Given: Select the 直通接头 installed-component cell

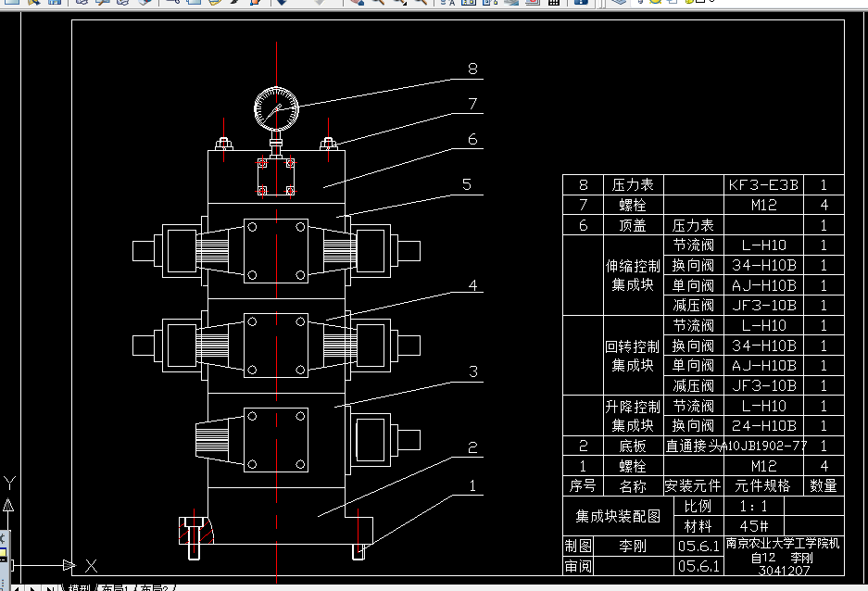Looking at the screenshot, I should click(694, 446).
